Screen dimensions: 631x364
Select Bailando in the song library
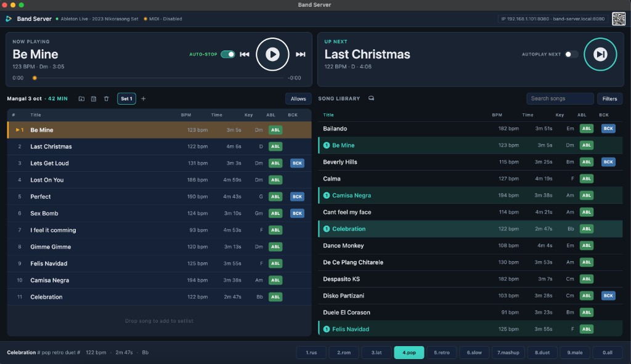click(470, 129)
